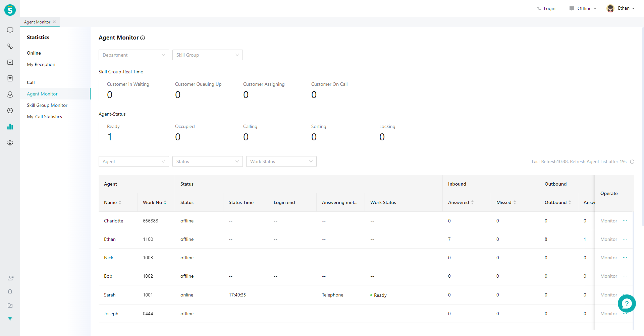The width and height of the screenshot is (644, 336).
Task: Click the wifi network status icon
Action: (10, 319)
